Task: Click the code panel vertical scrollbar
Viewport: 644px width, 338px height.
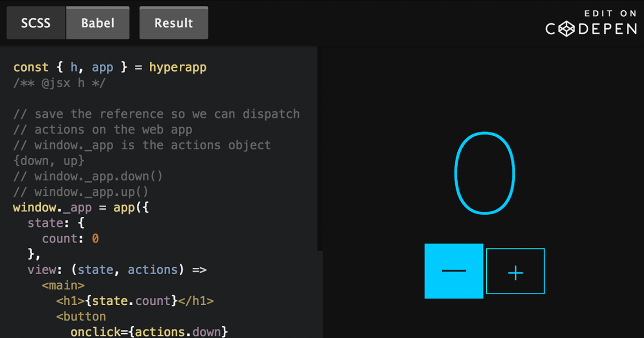Action: (x=320, y=148)
